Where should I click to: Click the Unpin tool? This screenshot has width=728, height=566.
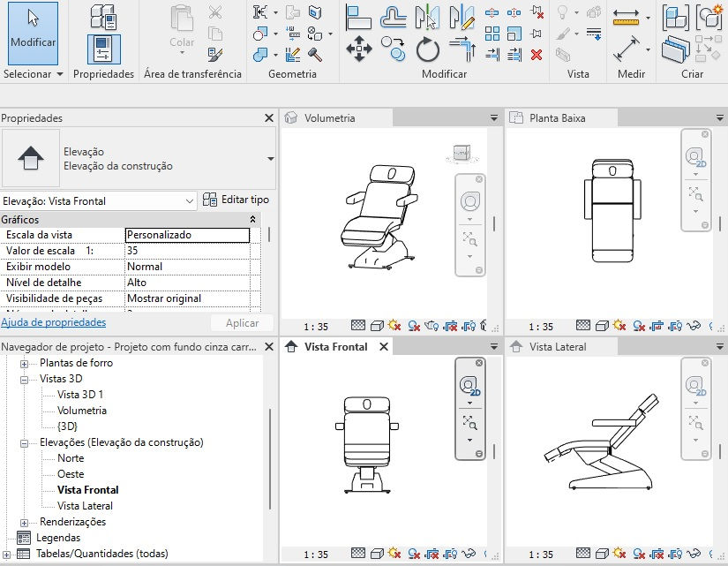[x=537, y=12]
